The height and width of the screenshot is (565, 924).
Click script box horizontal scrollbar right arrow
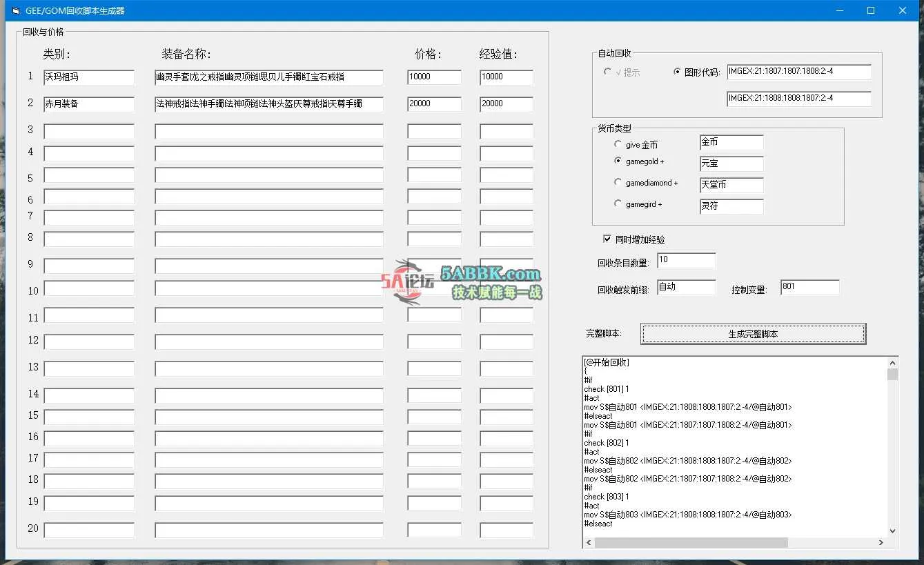coord(881,543)
